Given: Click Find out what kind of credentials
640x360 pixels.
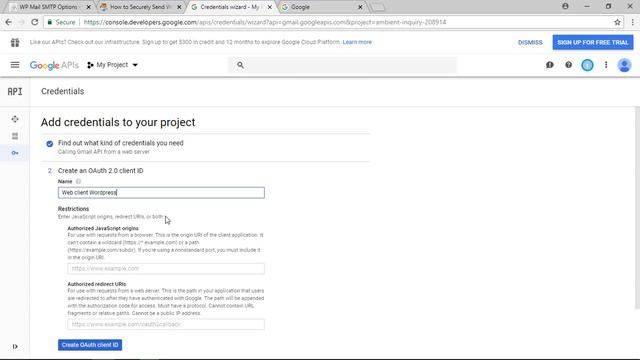Looking at the screenshot, I should 121,143.
